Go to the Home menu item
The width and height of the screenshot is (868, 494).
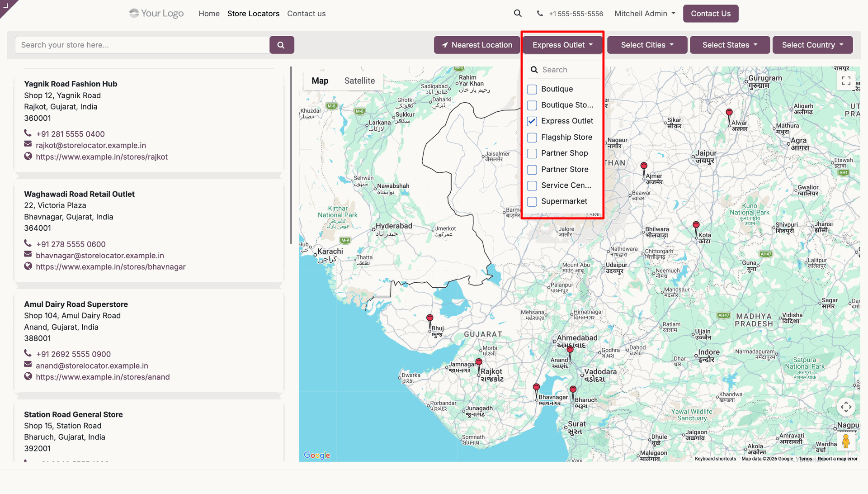click(x=209, y=14)
